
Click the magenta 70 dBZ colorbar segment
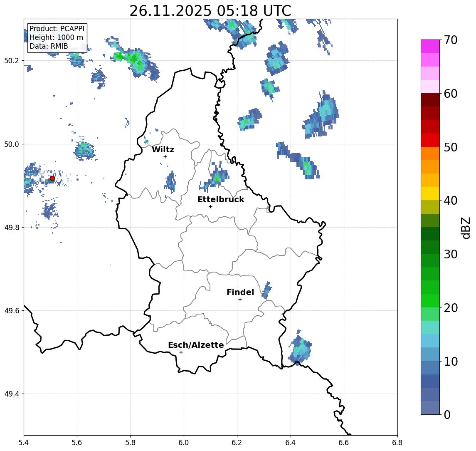[x=430, y=46]
